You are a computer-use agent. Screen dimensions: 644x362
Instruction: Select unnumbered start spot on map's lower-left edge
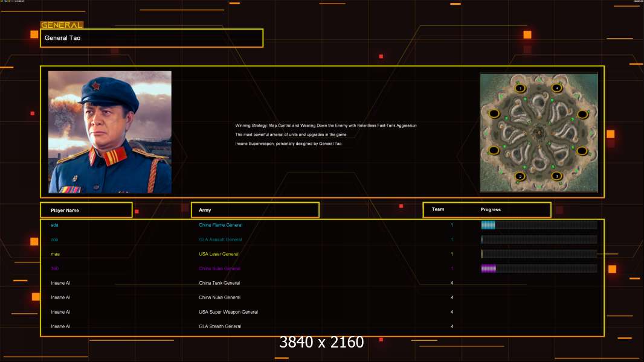coord(494,150)
